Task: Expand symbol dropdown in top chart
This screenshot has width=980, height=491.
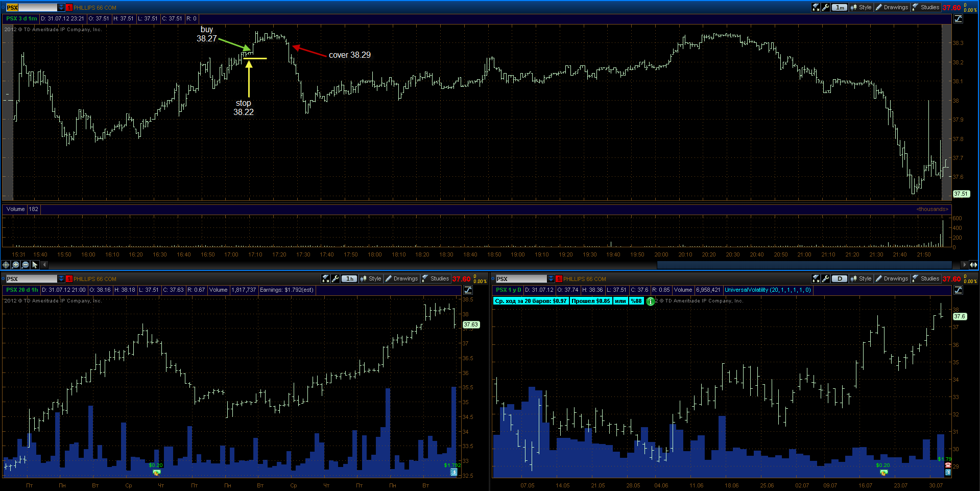Action: (61, 8)
